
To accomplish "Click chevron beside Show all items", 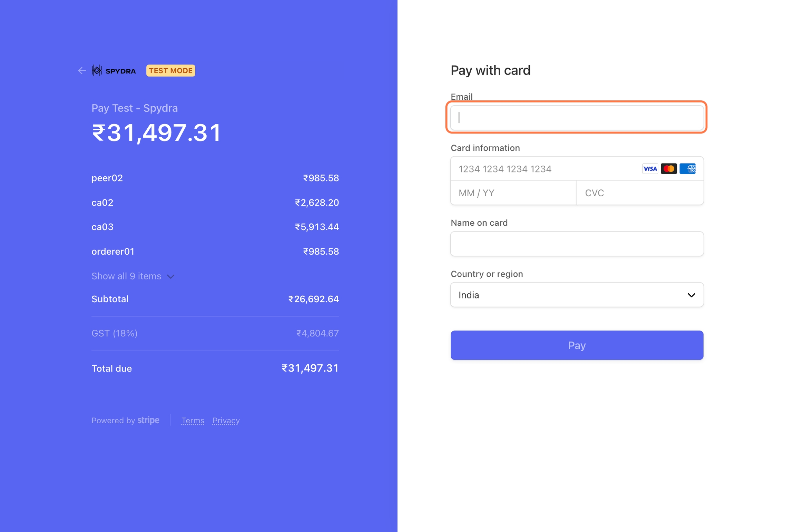I will [171, 276].
